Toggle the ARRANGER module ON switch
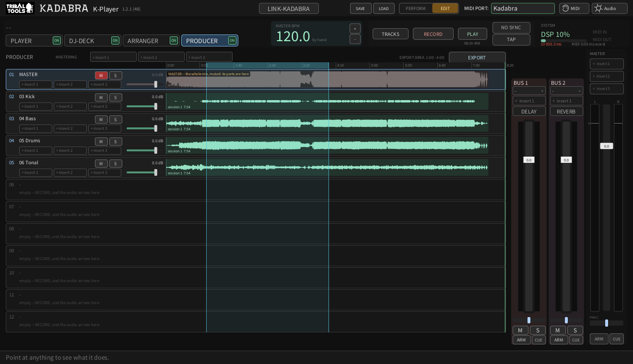 (174, 41)
